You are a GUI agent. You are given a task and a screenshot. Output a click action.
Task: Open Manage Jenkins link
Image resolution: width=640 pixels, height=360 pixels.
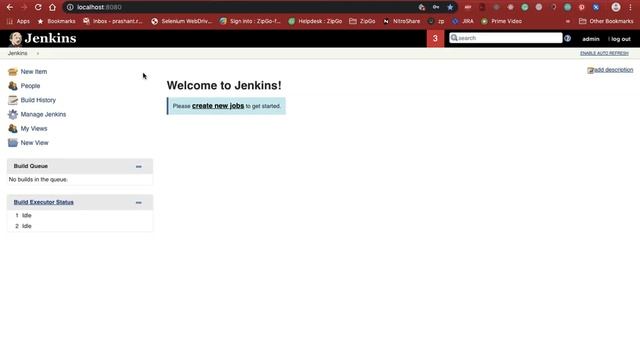point(43,114)
